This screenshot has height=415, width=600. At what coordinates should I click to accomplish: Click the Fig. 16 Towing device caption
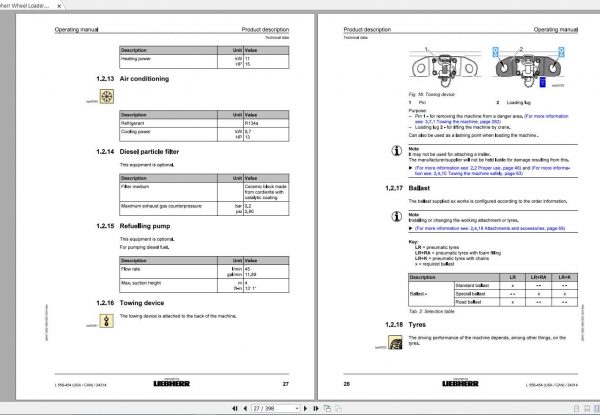[432, 94]
